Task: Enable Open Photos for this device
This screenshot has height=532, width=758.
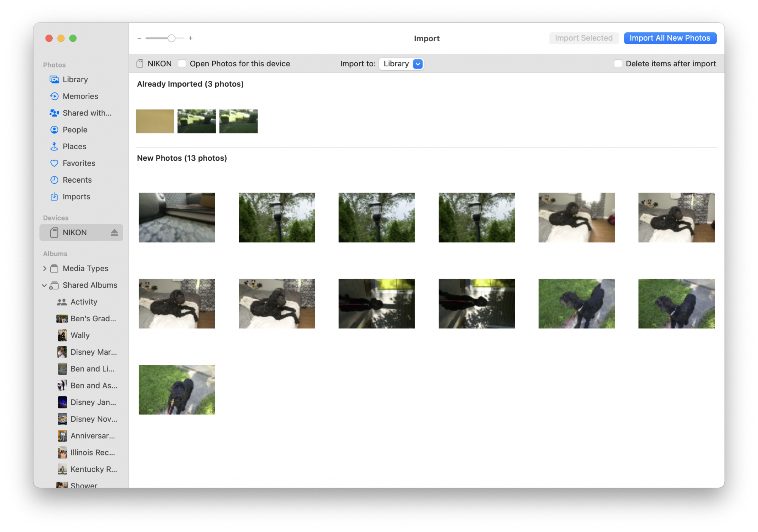Action: [182, 64]
